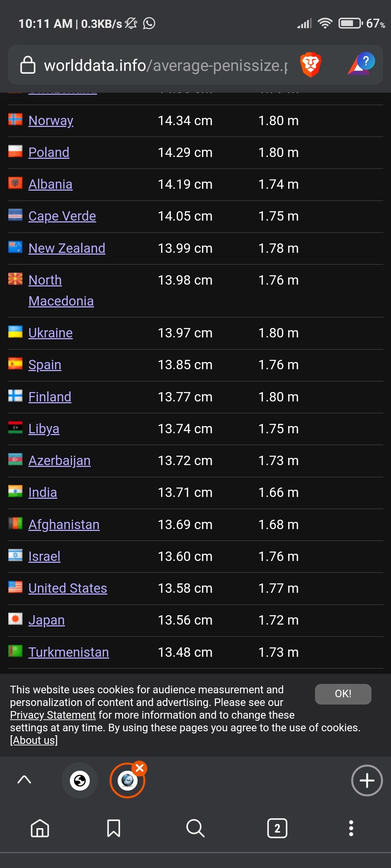Open the About us link
391x868 pixels.
point(34,740)
